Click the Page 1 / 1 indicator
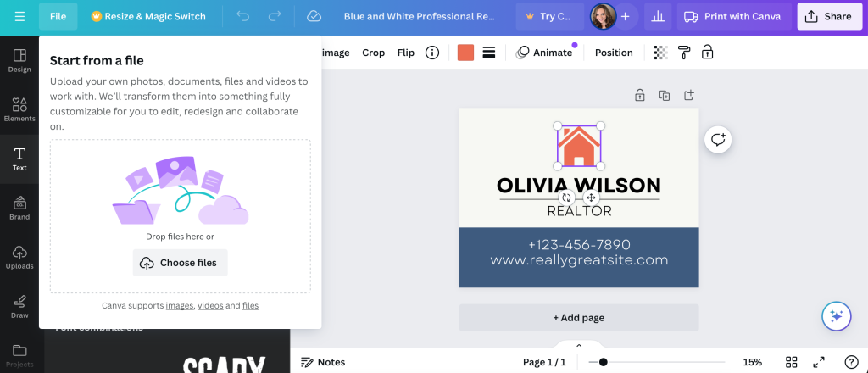 tap(544, 362)
